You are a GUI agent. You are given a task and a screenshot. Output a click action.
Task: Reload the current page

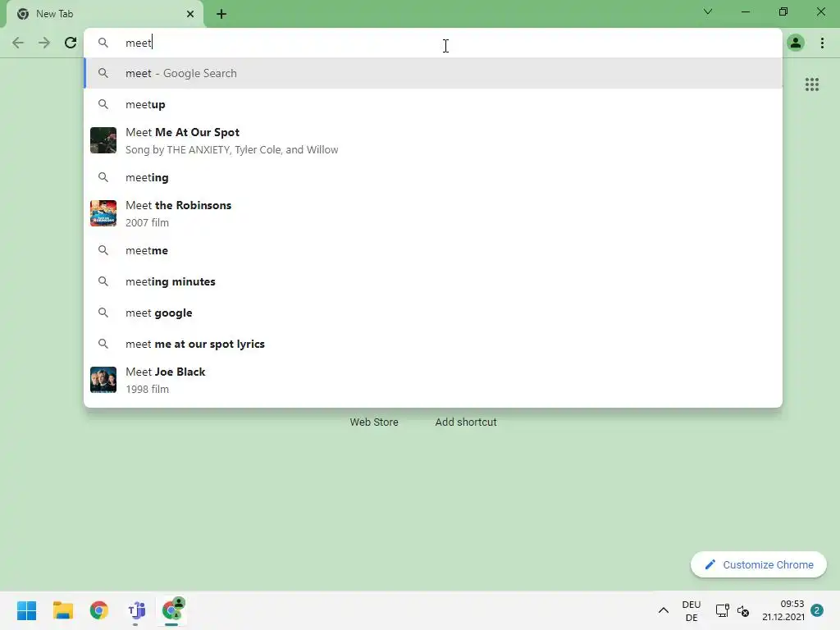(71, 43)
